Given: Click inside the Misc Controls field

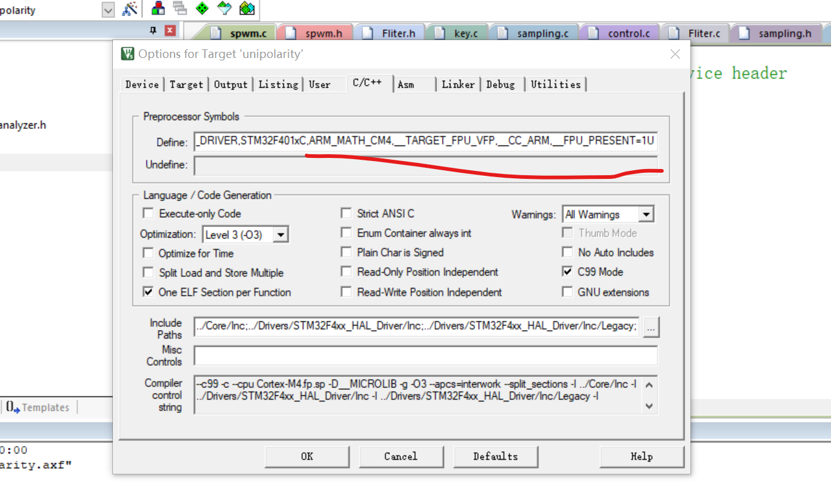Looking at the screenshot, I should point(426,355).
